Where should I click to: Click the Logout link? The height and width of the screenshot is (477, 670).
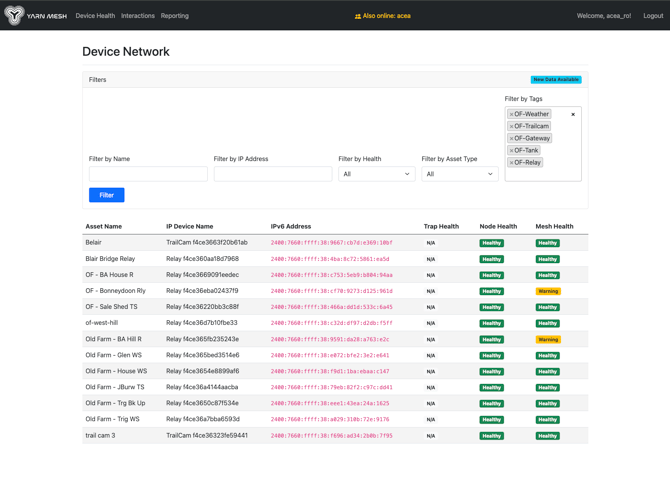click(x=653, y=16)
